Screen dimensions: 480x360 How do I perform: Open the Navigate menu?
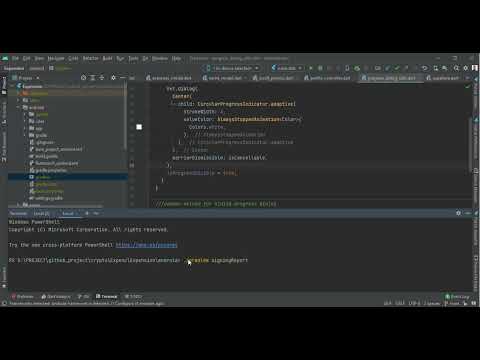(56, 58)
